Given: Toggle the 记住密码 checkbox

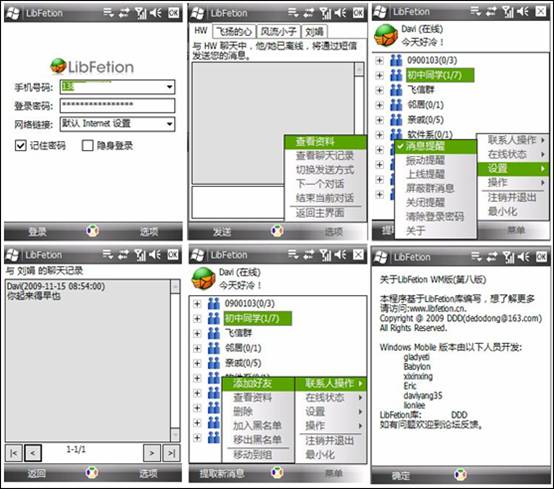Looking at the screenshot, I should 20,145.
